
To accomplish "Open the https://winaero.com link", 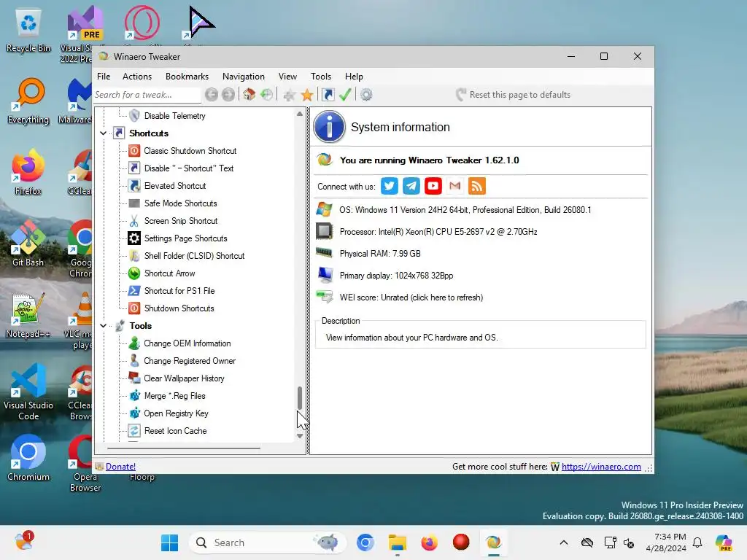I will [601, 467].
